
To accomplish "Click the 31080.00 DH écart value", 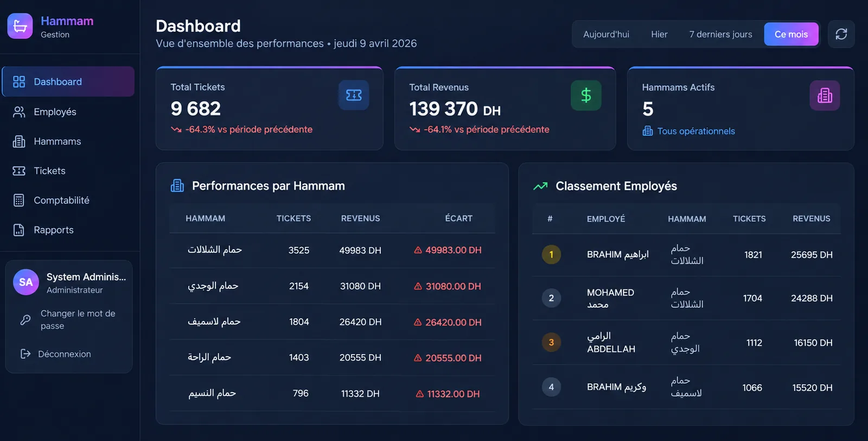I will click(x=453, y=286).
